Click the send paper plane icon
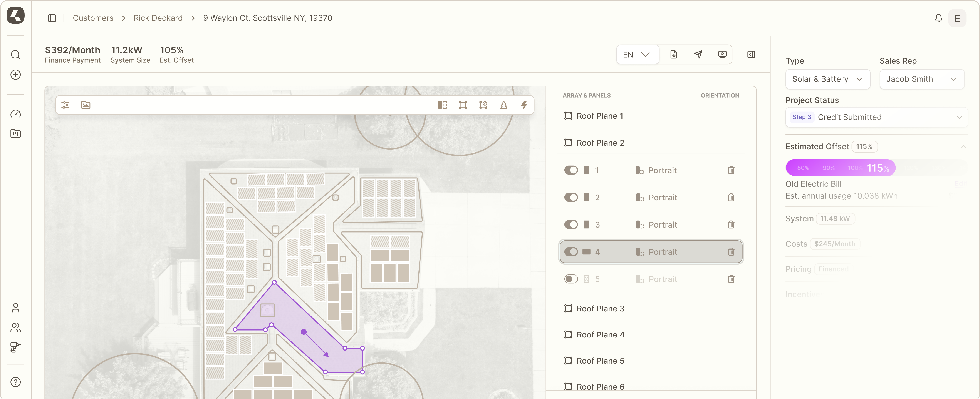 tap(698, 54)
